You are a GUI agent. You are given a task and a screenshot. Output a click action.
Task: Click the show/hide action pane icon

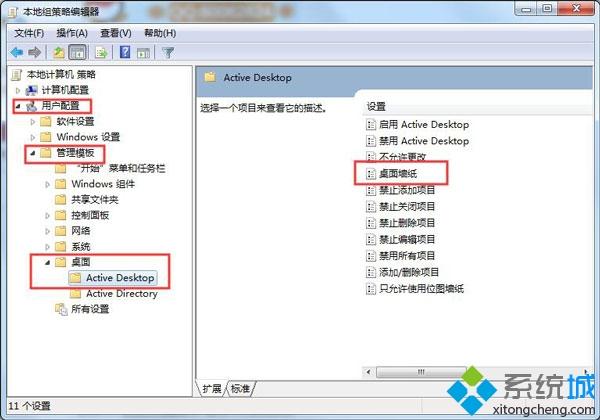click(x=143, y=53)
